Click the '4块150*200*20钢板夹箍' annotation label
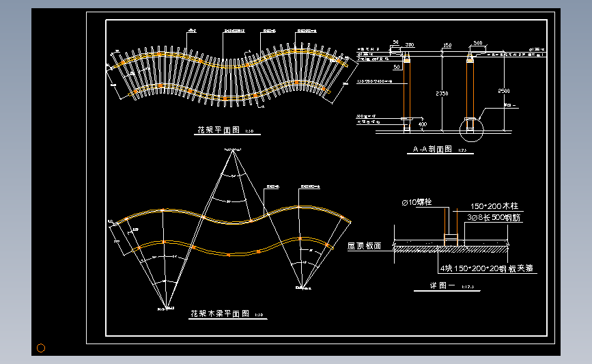Screen dimensions: 592x364 point(487,268)
